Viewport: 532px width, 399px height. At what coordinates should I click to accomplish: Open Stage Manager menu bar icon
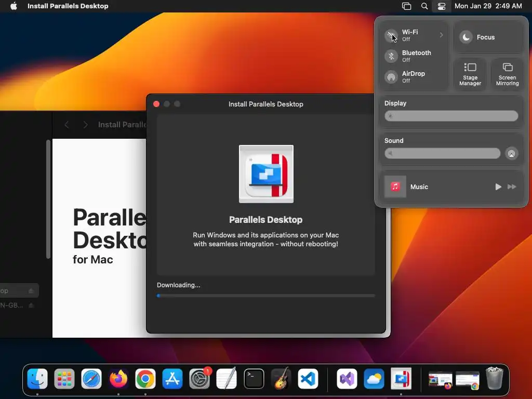[x=406, y=6]
